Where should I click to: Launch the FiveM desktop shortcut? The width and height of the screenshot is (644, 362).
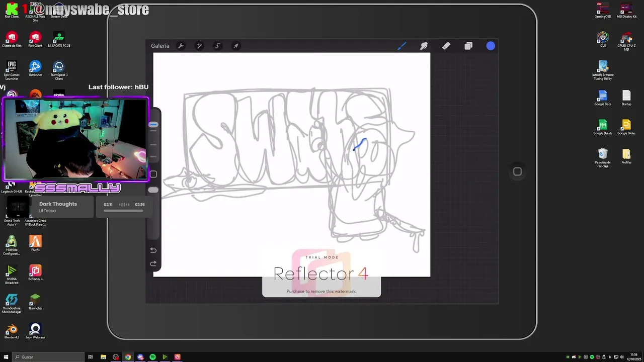pos(35,244)
